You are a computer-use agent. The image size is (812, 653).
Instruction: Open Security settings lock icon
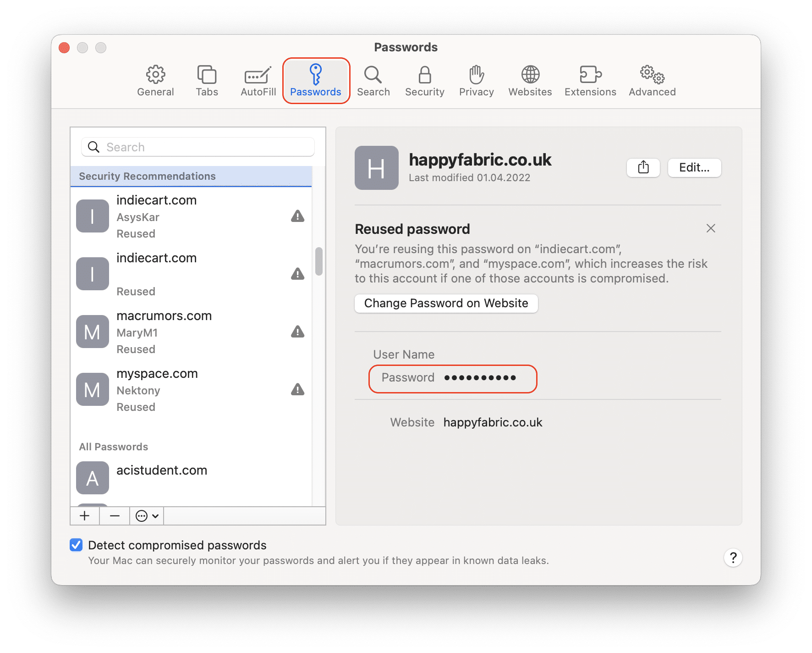pyautogui.click(x=424, y=75)
